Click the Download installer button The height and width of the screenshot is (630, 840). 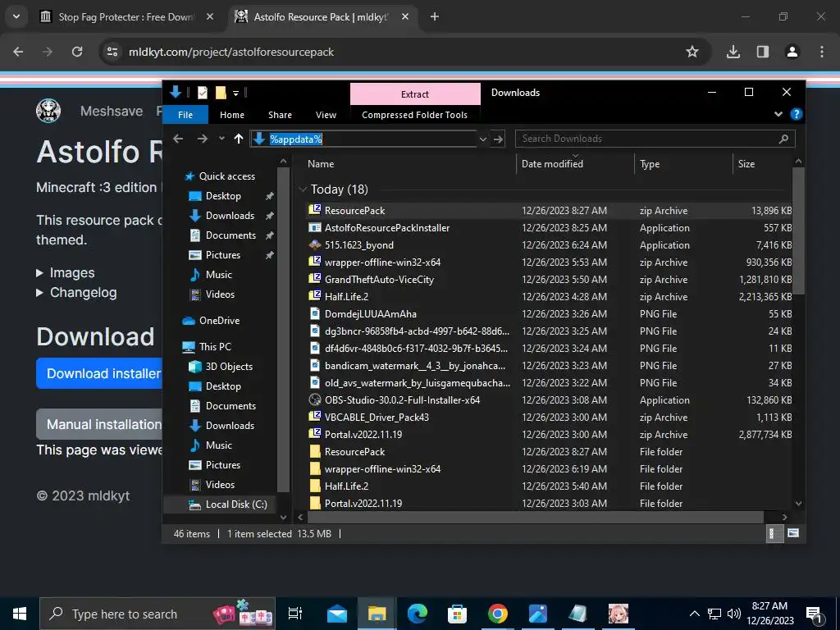pos(99,373)
